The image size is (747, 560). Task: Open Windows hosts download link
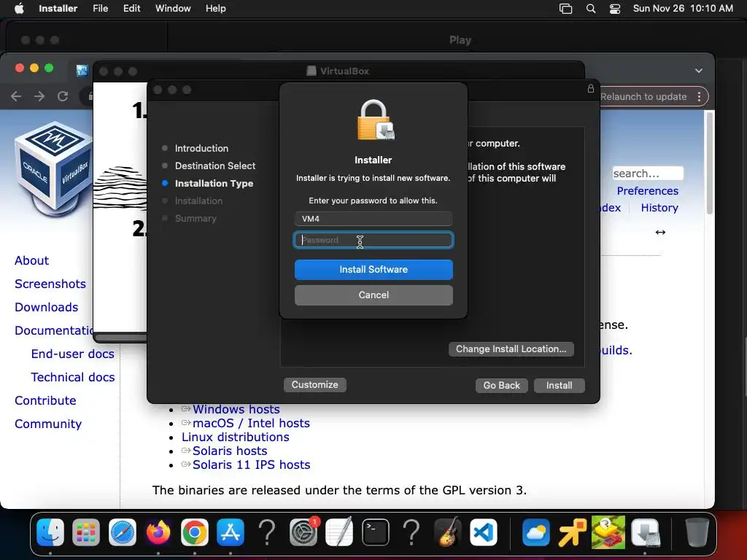pyautogui.click(x=236, y=410)
